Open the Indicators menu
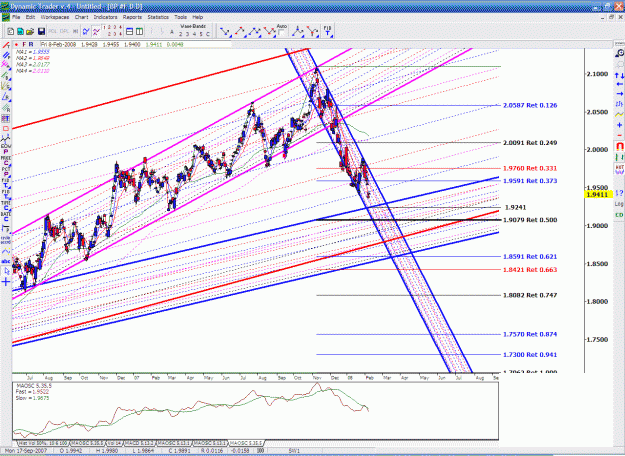Viewport: 625px width, 456px height. pyautogui.click(x=105, y=17)
